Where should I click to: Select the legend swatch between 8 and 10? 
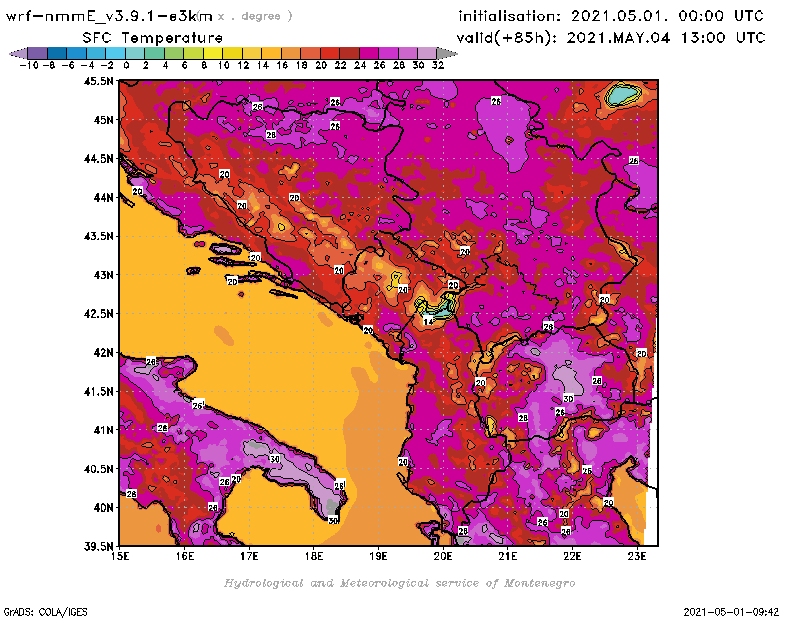point(213,53)
